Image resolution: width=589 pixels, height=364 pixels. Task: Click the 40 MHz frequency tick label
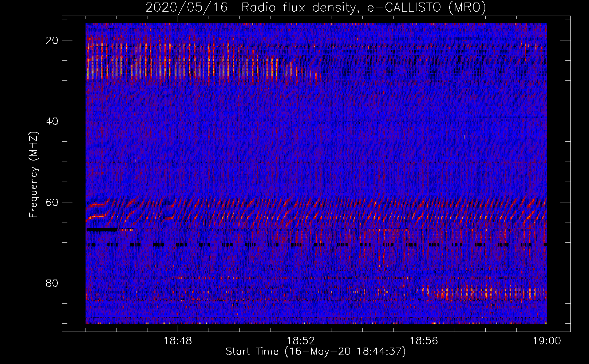(x=52, y=121)
